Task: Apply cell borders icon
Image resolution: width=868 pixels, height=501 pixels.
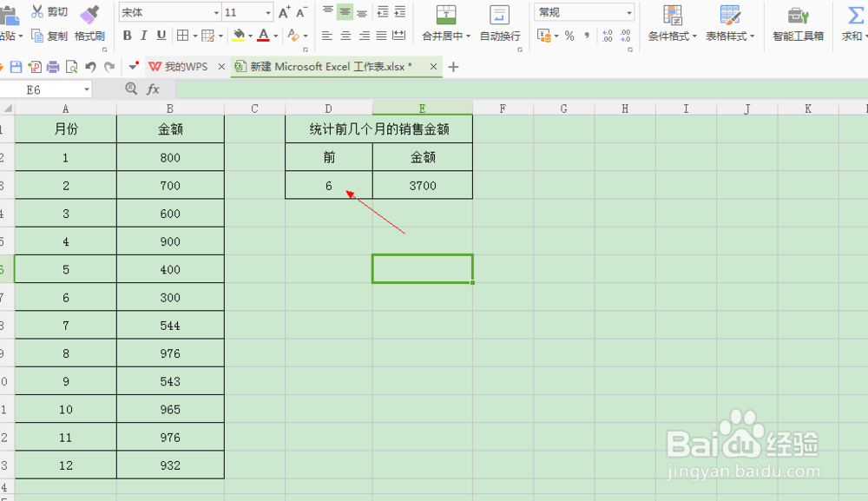Action: 182,36
